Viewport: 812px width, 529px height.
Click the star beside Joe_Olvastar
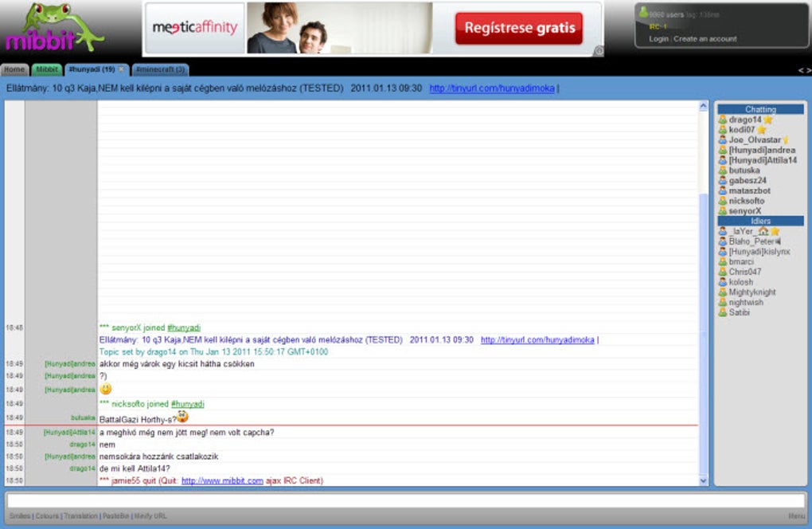coord(786,139)
